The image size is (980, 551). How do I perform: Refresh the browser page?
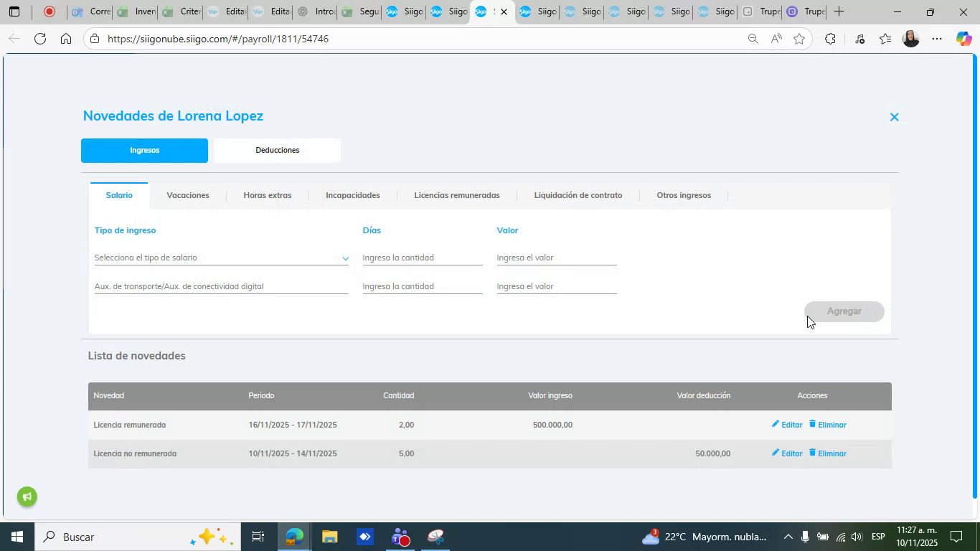pyautogui.click(x=40, y=39)
